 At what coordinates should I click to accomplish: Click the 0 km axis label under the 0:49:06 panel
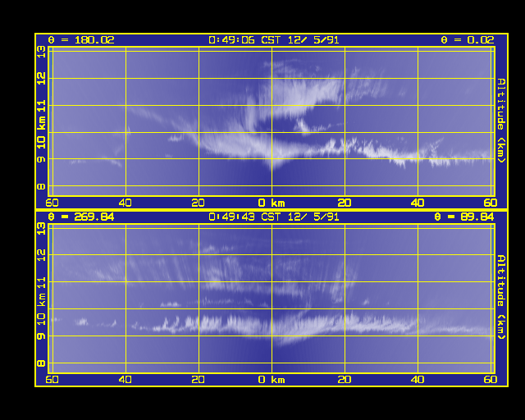272,203
